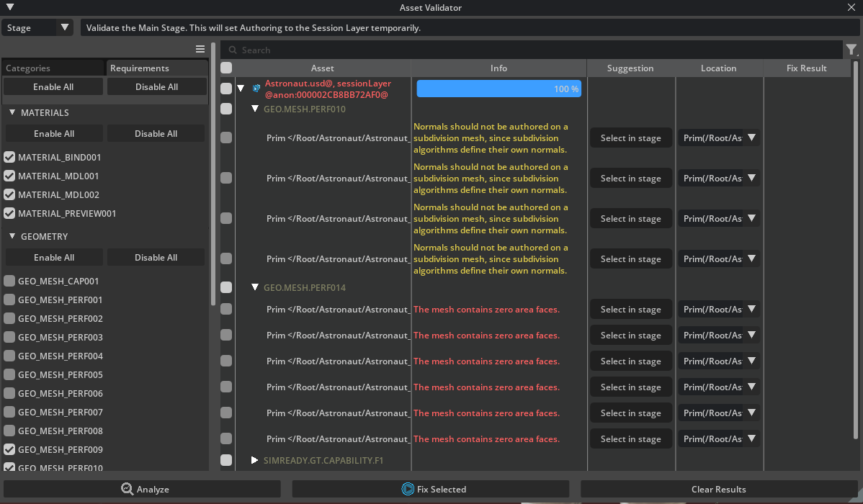863x504 pixels.
Task: Click Select in stage for first normals issue
Action: 631,138
